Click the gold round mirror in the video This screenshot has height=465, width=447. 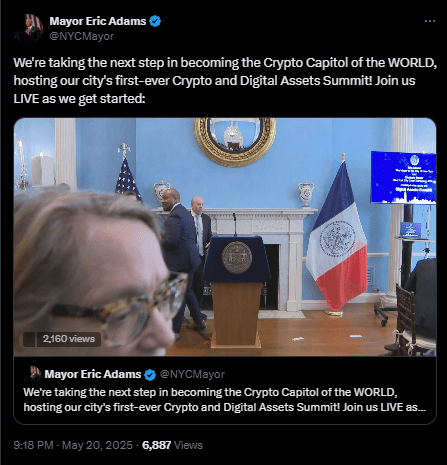coord(236,141)
